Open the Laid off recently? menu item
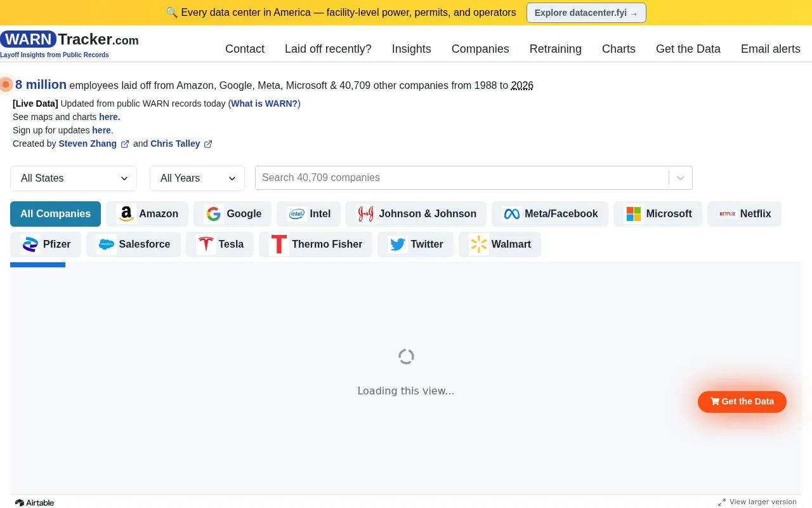 tap(328, 49)
